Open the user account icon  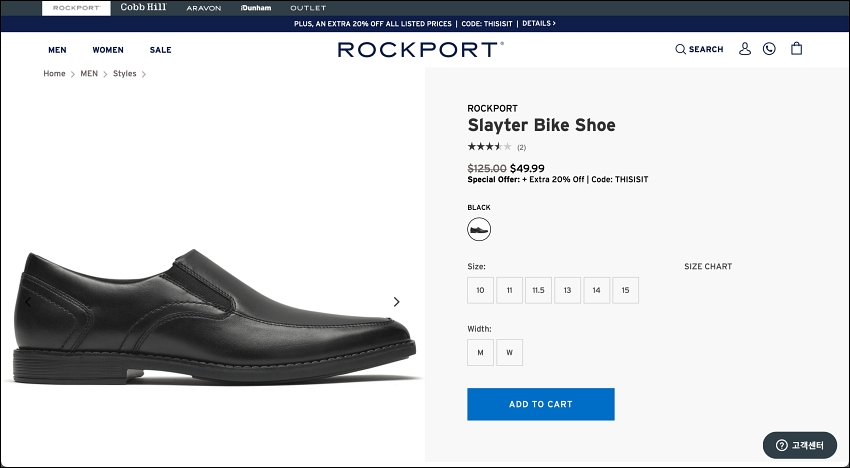coord(745,49)
